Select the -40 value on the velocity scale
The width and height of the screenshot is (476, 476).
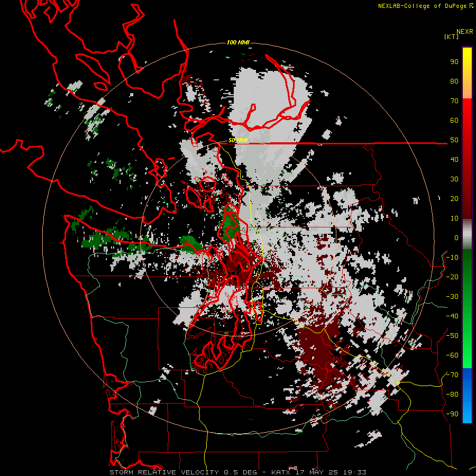[452, 316]
